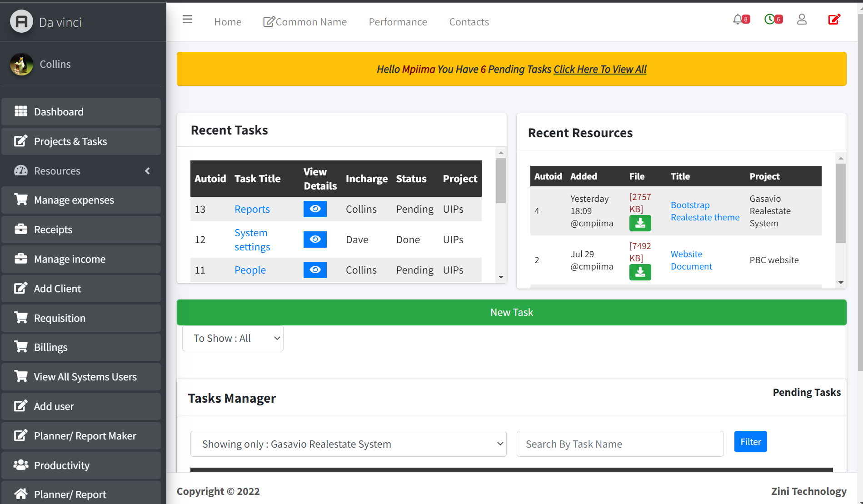Download the Website Document file

tap(640, 272)
